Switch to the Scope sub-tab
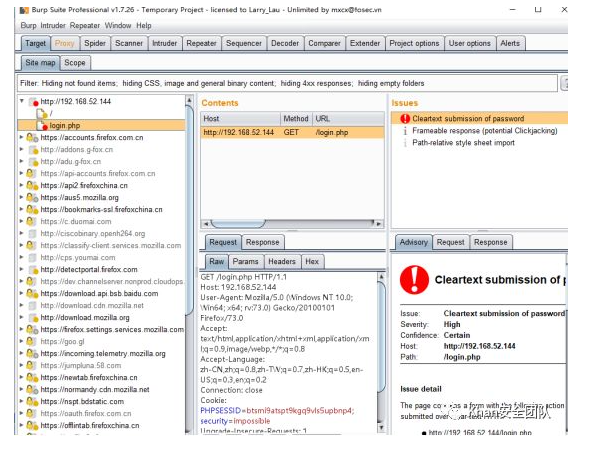This screenshot has height=456, width=602. point(75,63)
